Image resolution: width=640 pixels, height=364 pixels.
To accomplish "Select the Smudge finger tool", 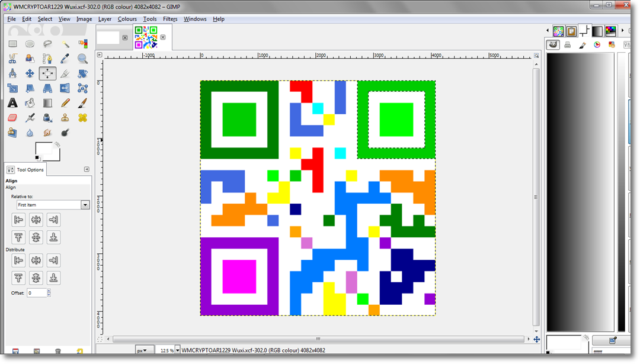I will point(47,133).
